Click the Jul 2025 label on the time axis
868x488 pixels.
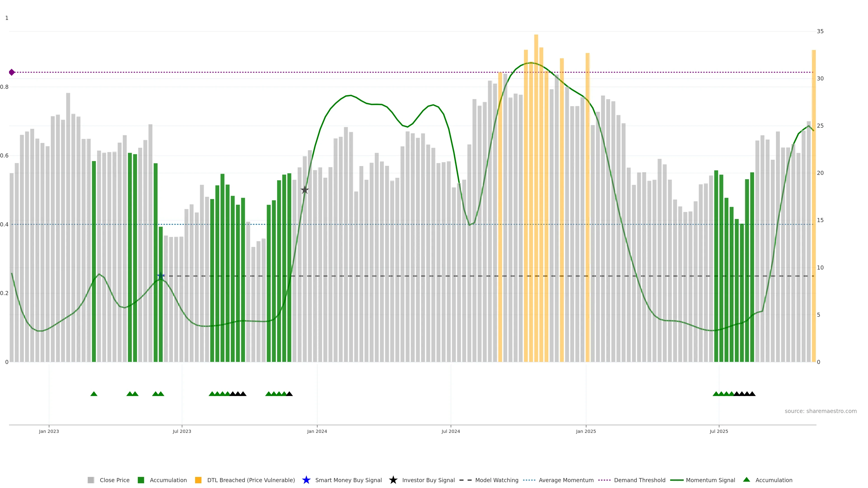pyautogui.click(x=719, y=431)
